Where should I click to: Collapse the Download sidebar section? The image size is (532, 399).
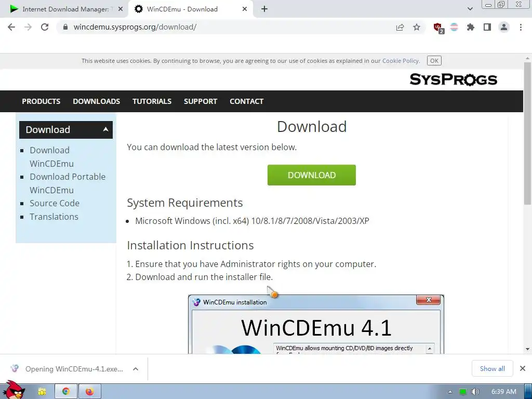pyautogui.click(x=66, y=129)
